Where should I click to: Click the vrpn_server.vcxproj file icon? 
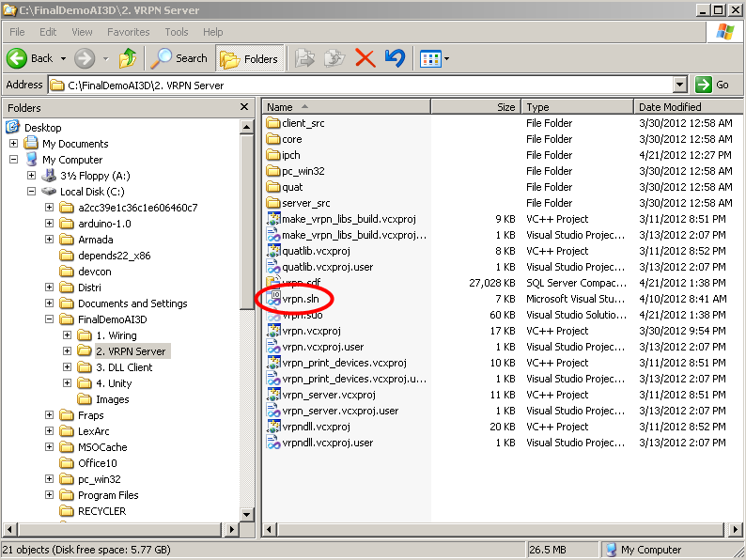point(274,395)
